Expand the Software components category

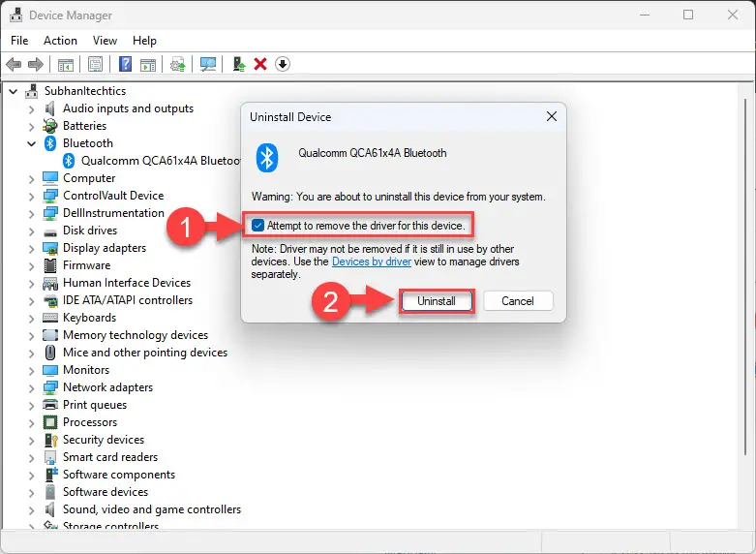32,476
